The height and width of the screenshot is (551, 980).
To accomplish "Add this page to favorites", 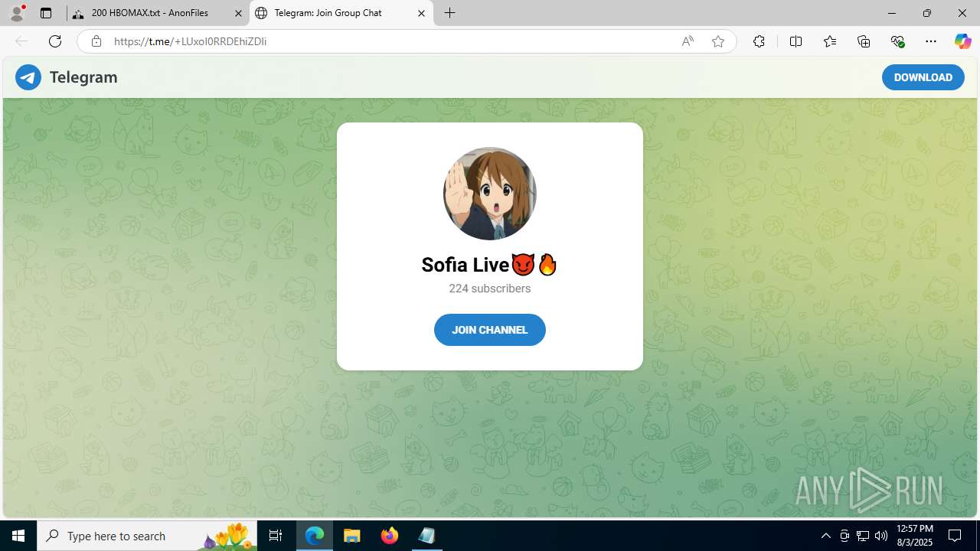I will tap(717, 41).
